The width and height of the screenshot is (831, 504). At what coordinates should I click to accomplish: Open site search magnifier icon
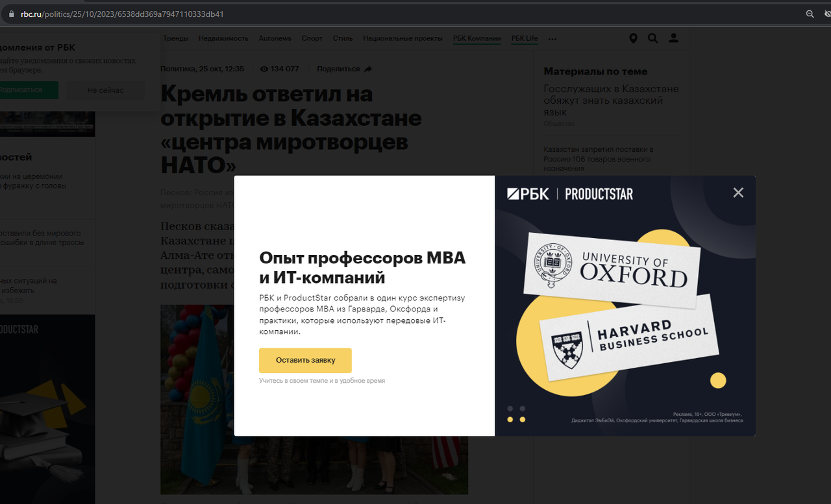653,38
